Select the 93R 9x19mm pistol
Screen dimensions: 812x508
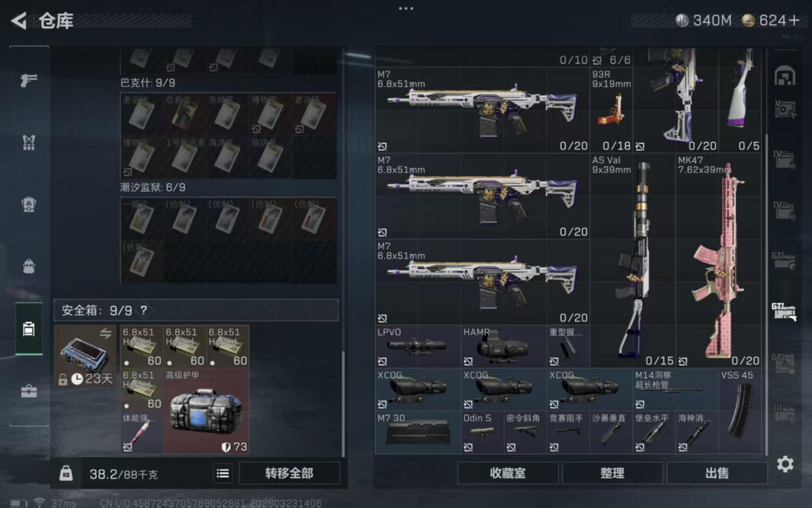[611, 110]
